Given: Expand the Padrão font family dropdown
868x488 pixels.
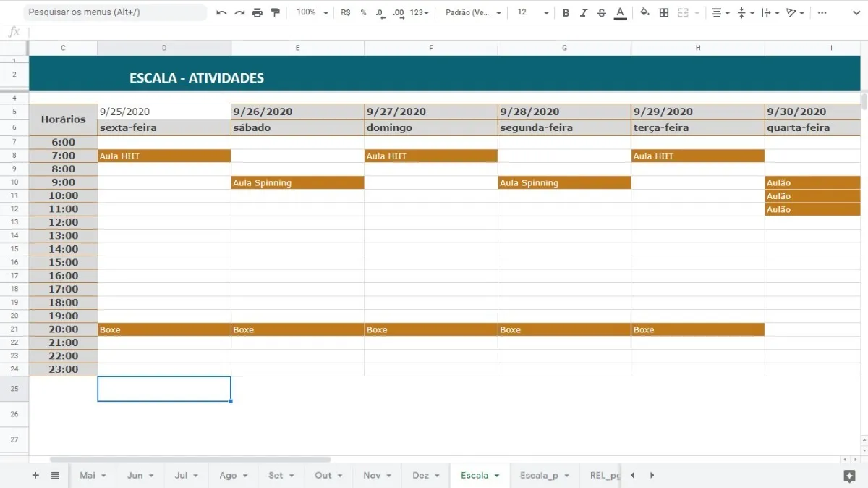Looking at the screenshot, I should (474, 13).
